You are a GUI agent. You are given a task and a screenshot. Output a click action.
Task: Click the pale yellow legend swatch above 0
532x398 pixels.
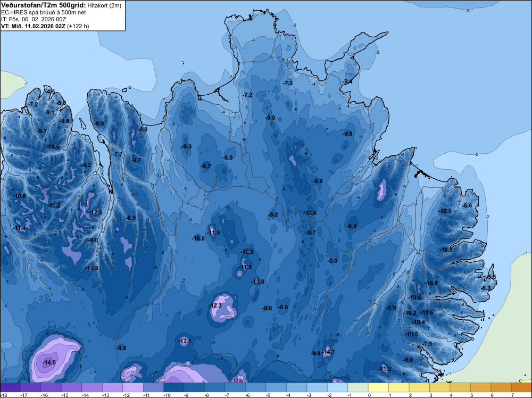[378, 387]
